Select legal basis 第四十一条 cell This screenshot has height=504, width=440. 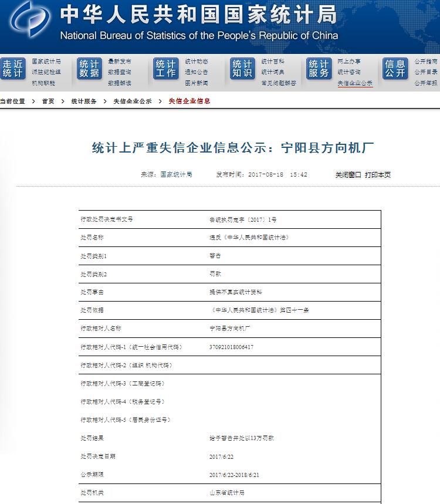pyautogui.click(x=259, y=310)
